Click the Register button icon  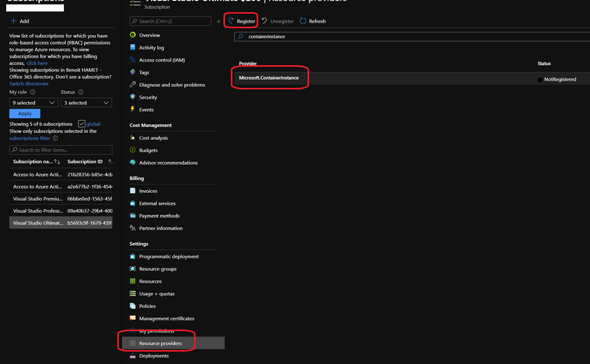232,21
